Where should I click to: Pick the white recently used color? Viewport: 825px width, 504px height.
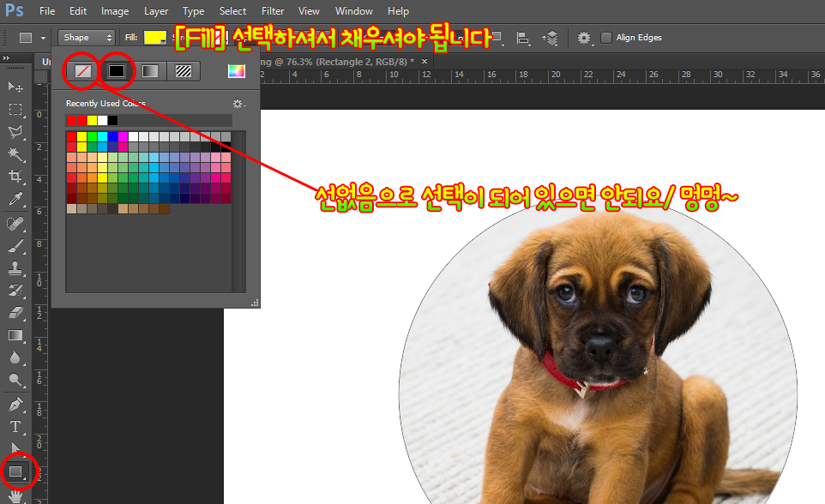click(102, 121)
